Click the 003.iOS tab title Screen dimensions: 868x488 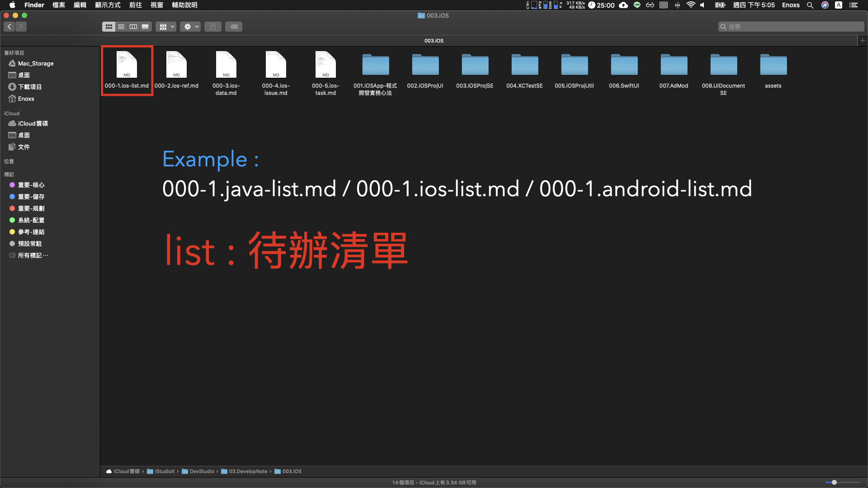(434, 41)
